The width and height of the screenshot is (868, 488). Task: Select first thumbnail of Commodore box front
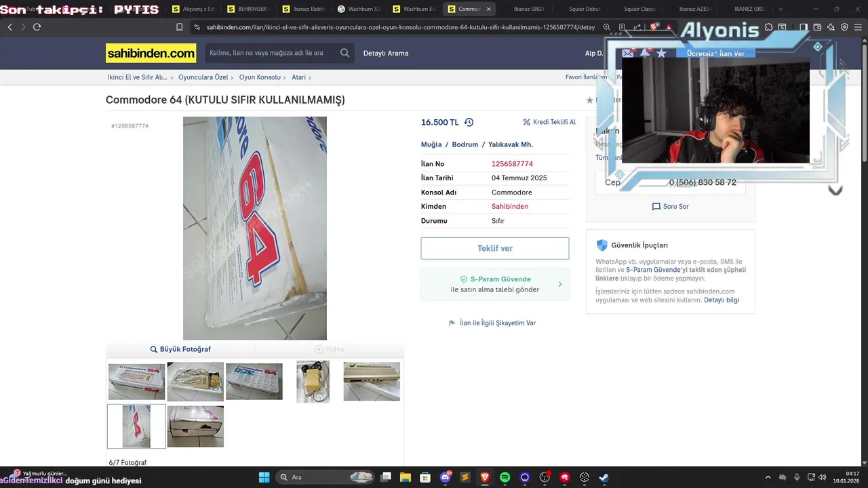tap(136, 382)
